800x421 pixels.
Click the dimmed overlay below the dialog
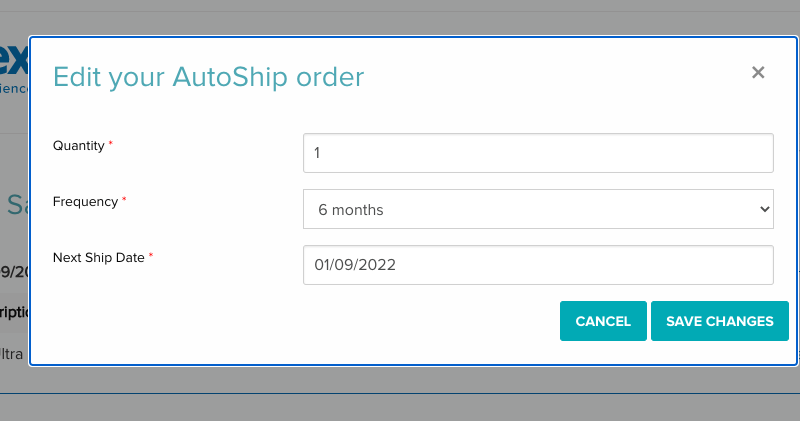coord(400,395)
